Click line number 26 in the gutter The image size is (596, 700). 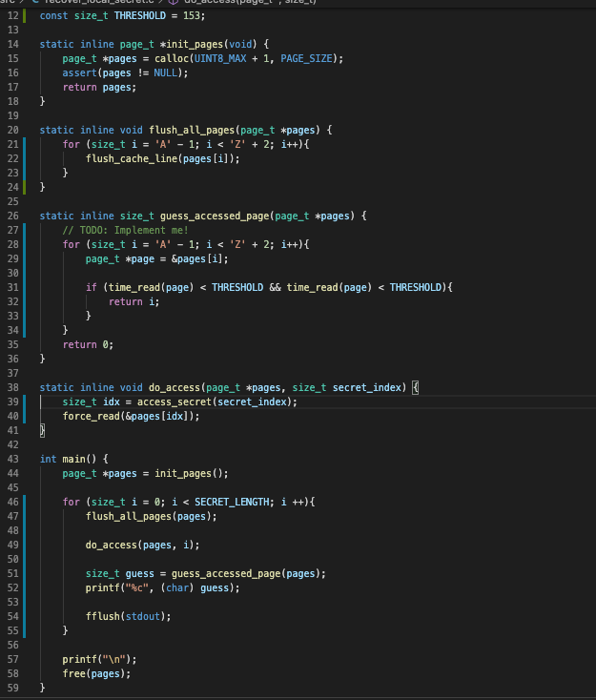(12, 216)
